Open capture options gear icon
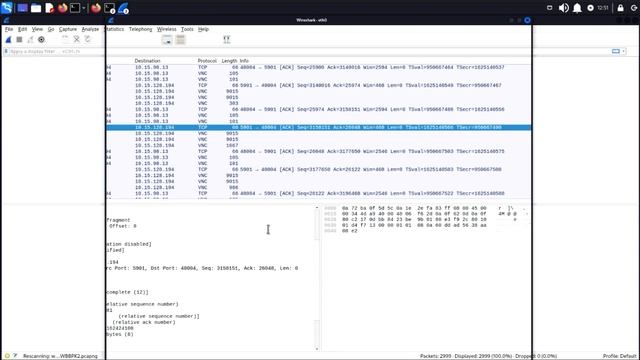Image resolution: width=640 pixels, height=360 pixels. (x=41, y=40)
